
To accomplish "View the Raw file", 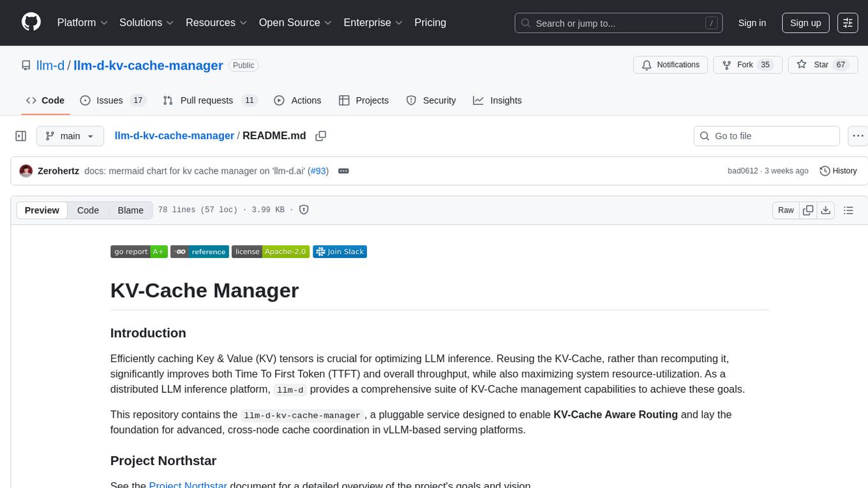I will point(786,210).
